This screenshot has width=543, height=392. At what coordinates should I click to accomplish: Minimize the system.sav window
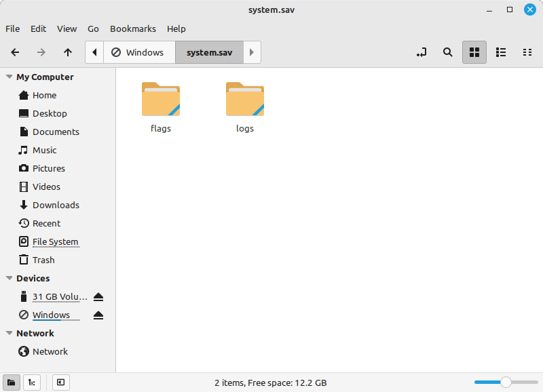[x=489, y=10]
